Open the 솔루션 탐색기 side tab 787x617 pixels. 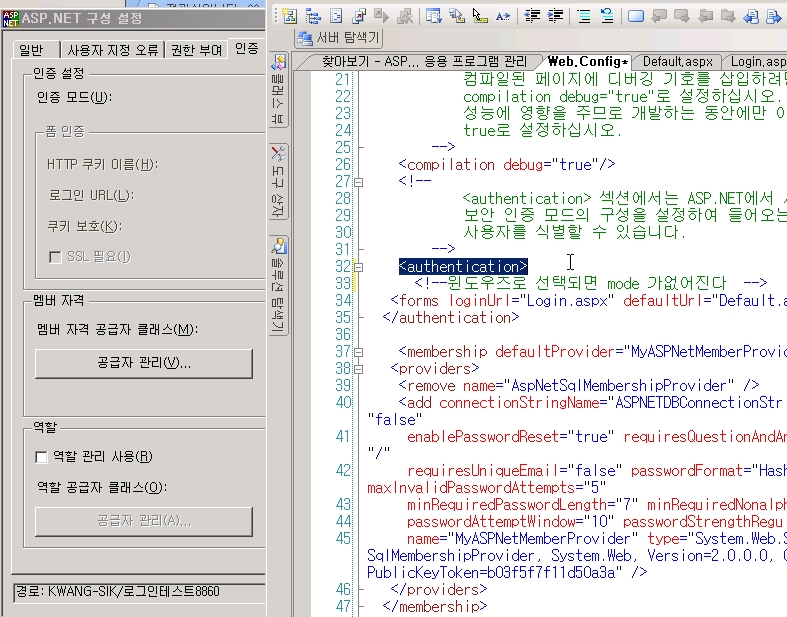point(278,285)
